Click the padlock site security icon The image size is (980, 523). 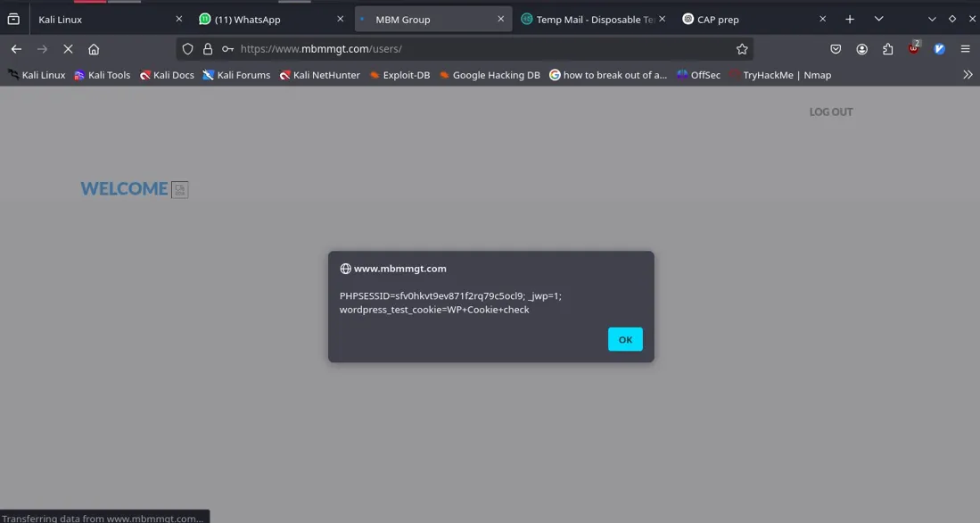click(x=208, y=49)
